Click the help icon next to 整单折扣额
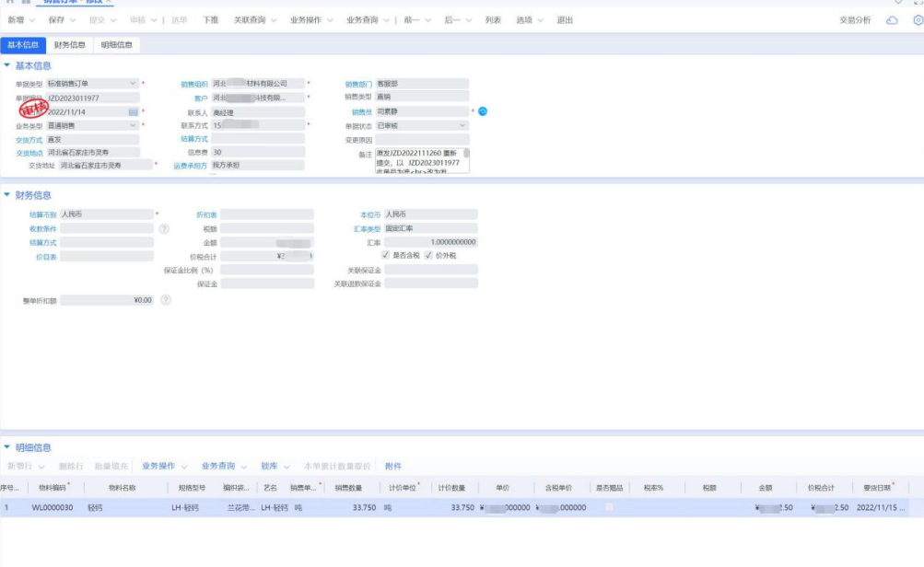The image size is (924, 567). 166,300
